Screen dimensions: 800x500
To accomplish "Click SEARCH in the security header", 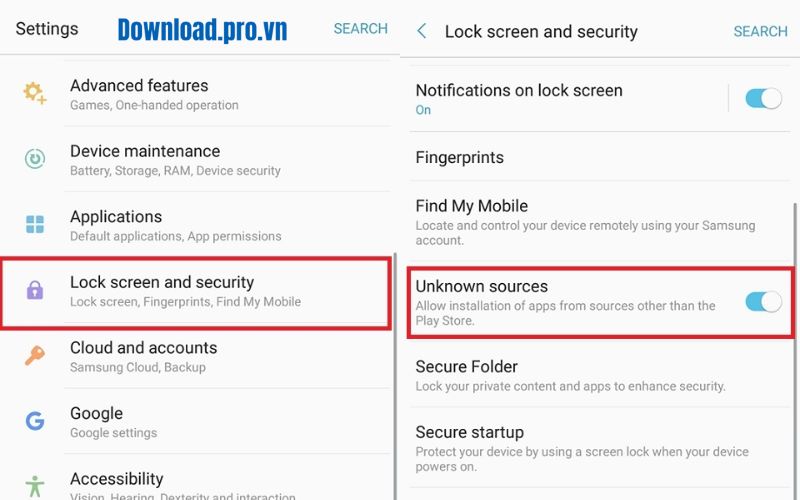I will [760, 31].
